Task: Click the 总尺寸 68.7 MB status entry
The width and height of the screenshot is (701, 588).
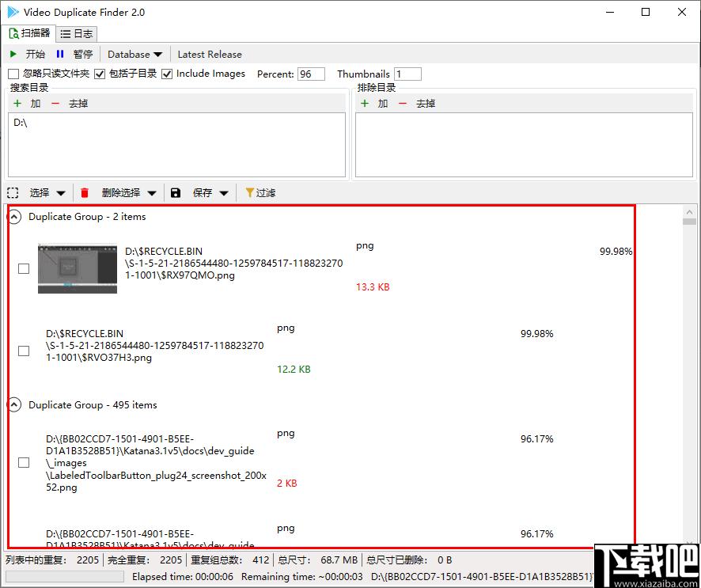Action: (x=318, y=560)
